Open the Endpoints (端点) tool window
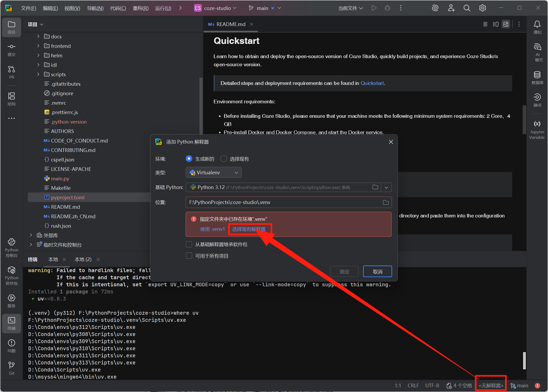The image size is (548, 392). tap(537, 100)
